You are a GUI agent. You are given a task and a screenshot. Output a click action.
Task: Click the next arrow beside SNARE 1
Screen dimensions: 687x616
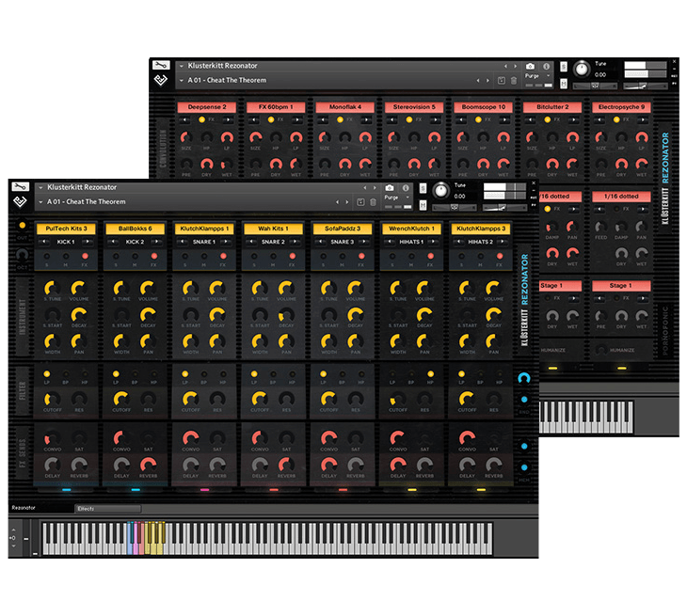pyautogui.click(x=226, y=242)
